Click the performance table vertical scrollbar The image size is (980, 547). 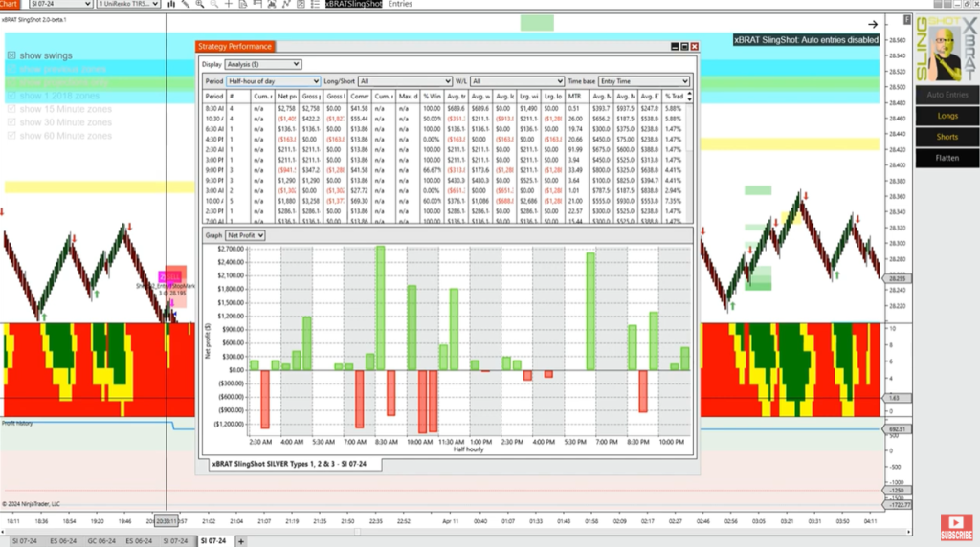[689, 163]
